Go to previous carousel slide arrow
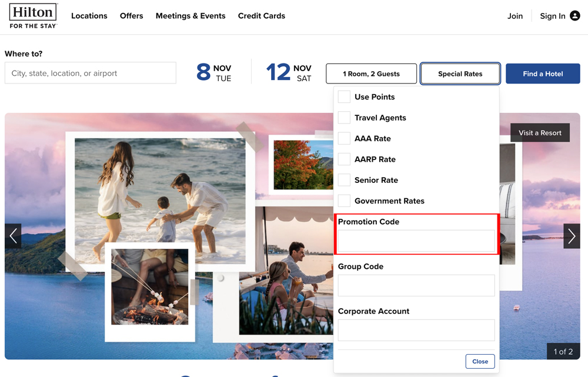The width and height of the screenshot is (588, 377). click(13, 236)
